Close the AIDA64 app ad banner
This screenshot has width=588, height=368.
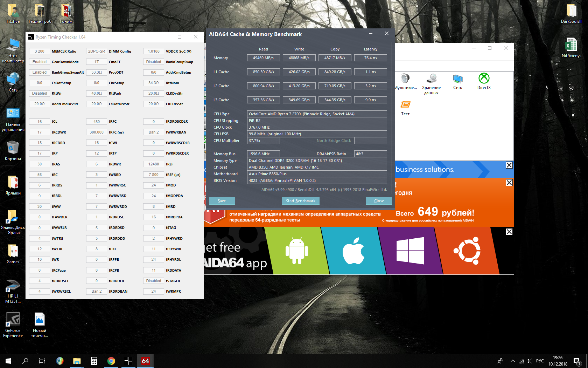pos(509,232)
